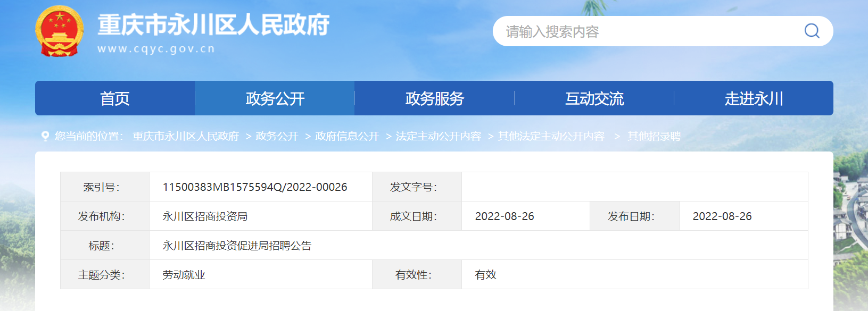The height and width of the screenshot is (311, 868).
Task: Click the 有效性 label cell
Action: (x=417, y=274)
